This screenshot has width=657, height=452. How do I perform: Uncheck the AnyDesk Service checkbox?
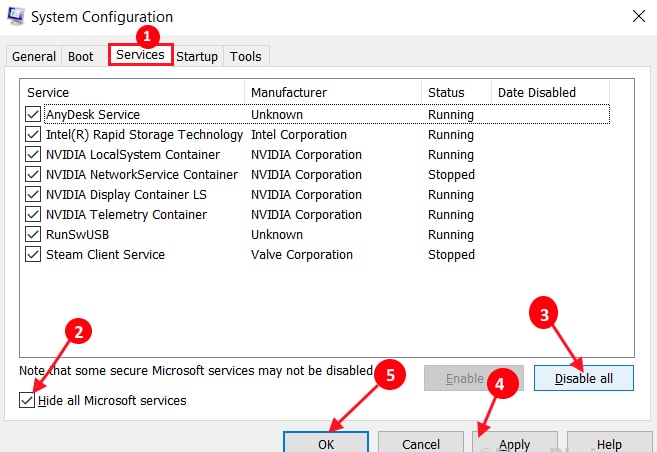[33, 114]
